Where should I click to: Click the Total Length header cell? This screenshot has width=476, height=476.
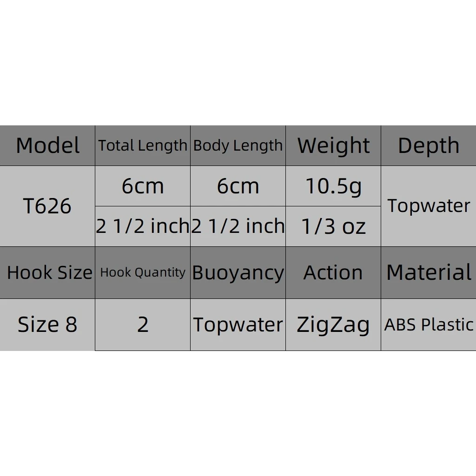click(x=143, y=146)
